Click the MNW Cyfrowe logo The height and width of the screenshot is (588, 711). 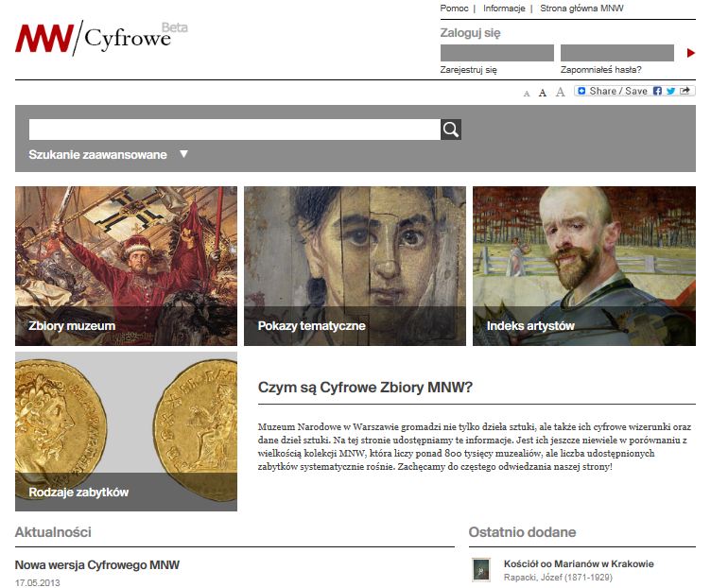tap(101, 38)
